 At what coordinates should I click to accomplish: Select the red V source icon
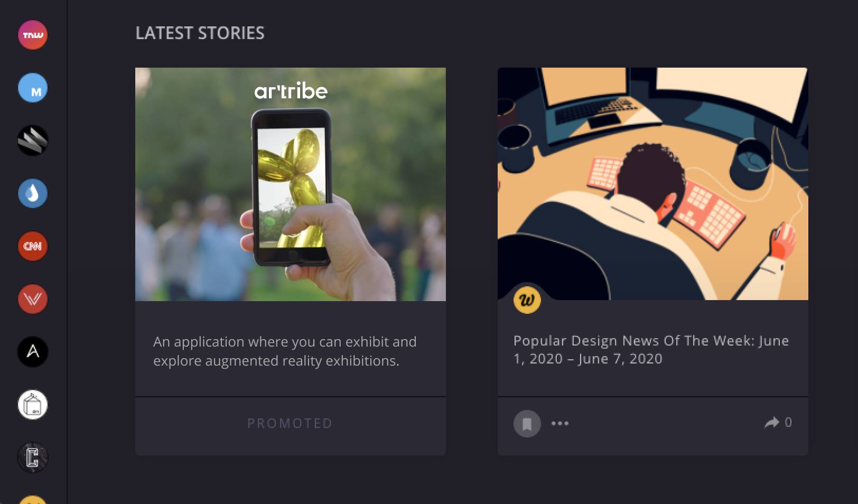tap(33, 299)
